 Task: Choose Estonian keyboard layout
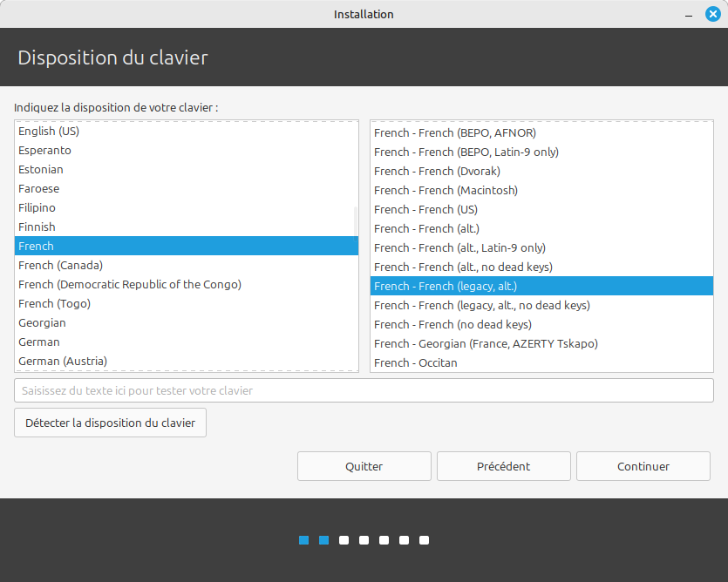[187, 169]
